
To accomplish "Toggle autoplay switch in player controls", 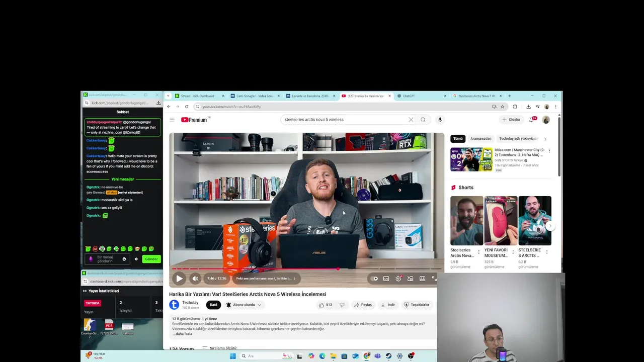I will (x=374, y=279).
